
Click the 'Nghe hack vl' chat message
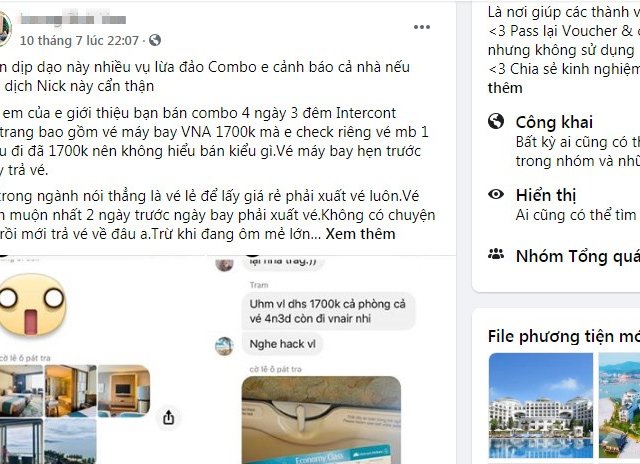tap(282, 344)
